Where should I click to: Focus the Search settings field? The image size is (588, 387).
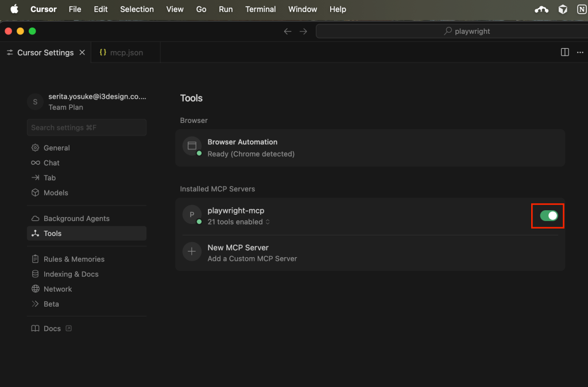86,127
